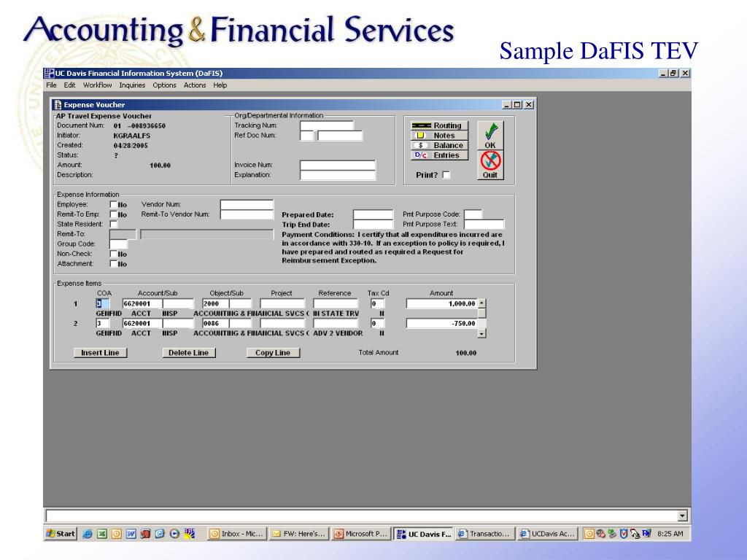Screen dimensions: 747x560
Task: Enable the Print? checkbox
Action: [446, 175]
